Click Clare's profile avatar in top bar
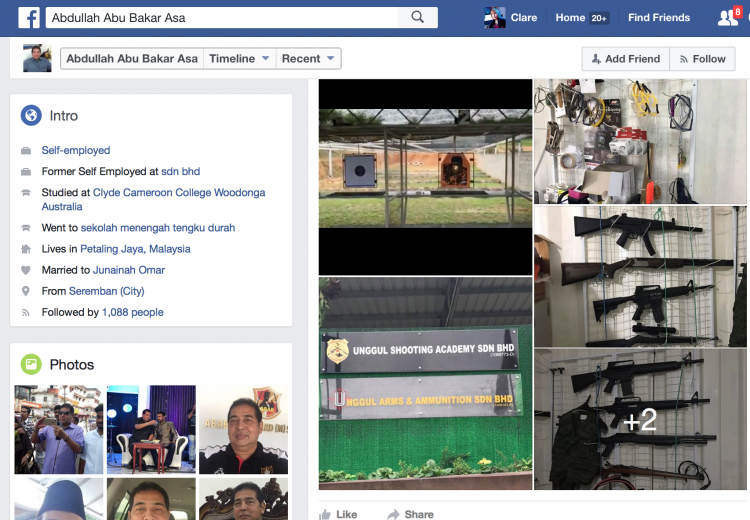Screen dimensions: 750x520 coord(495,18)
